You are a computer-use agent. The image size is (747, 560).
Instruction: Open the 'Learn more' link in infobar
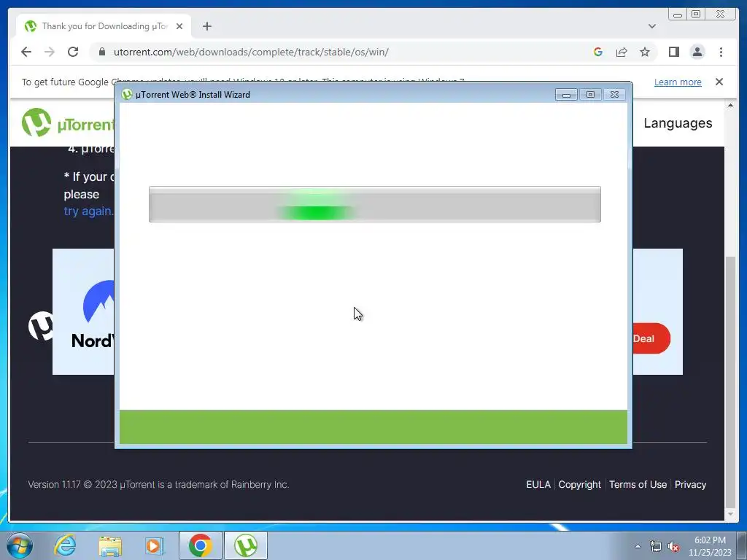pos(678,82)
